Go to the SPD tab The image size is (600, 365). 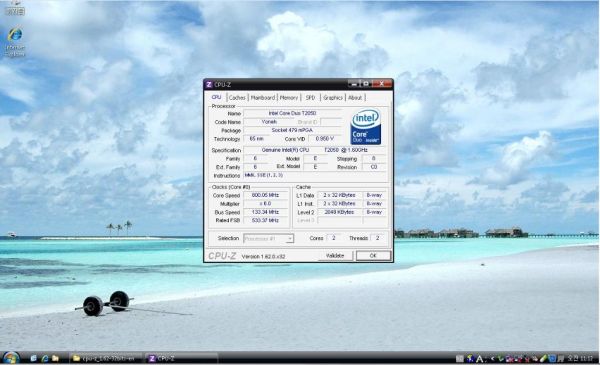[x=310, y=98]
